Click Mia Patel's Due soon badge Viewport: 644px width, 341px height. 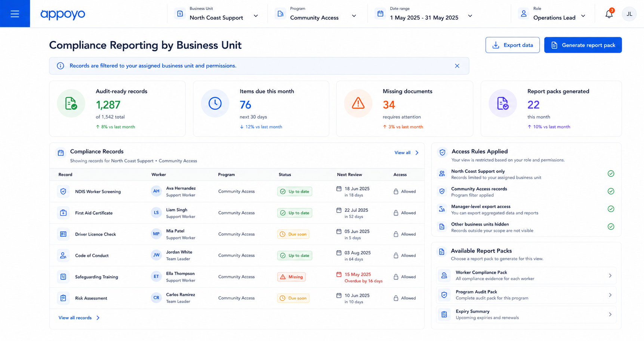(293, 234)
